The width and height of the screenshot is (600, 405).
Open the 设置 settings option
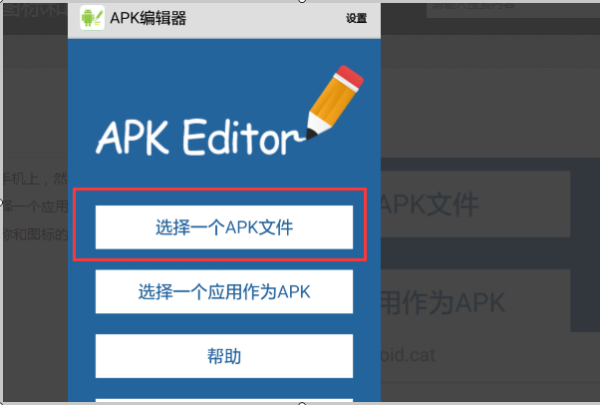tap(356, 18)
